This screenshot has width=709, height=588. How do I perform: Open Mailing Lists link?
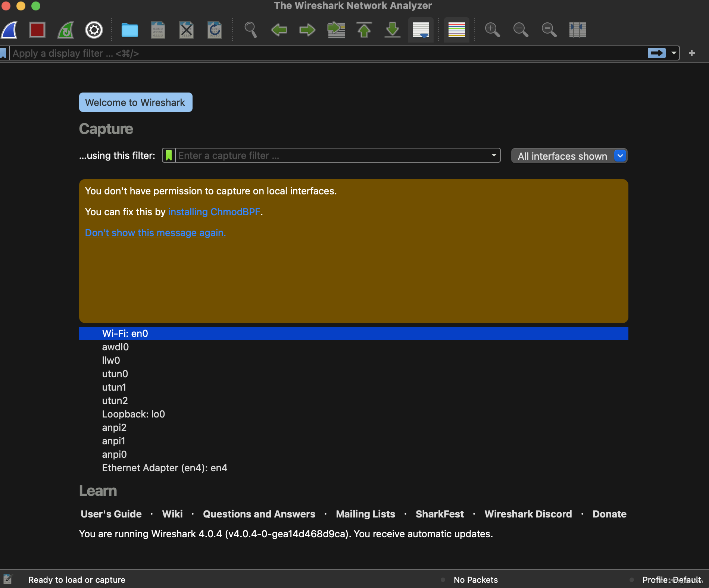pos(365,514)
